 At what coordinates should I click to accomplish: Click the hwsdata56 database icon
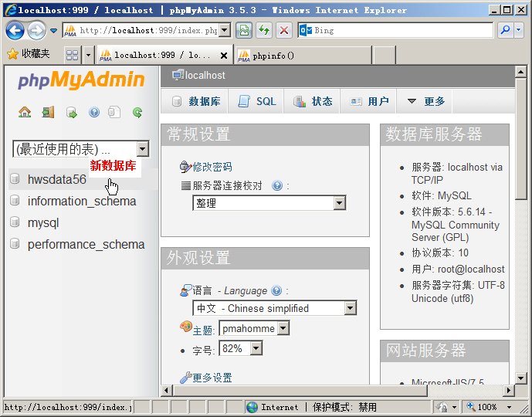(x=15, y=179)
